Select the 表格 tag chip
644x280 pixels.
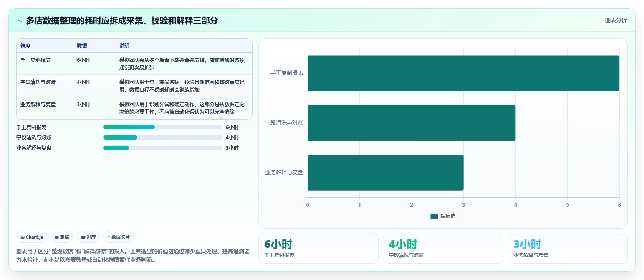click(62, 237)
